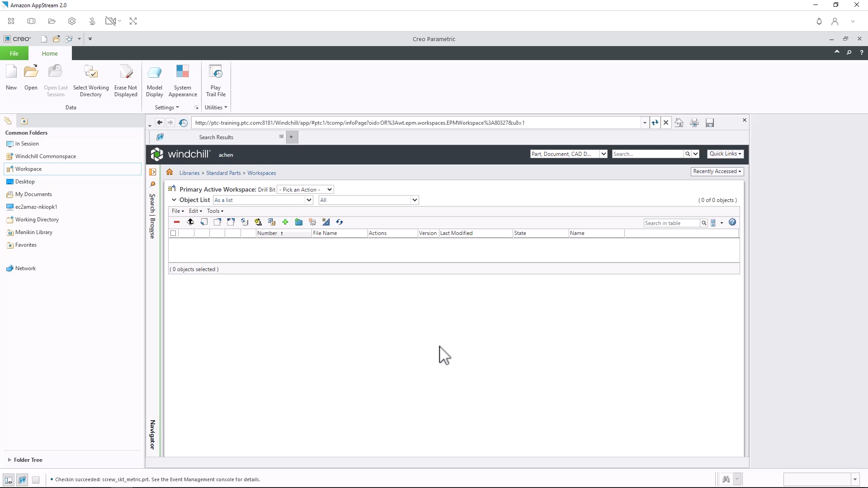Open the Pick an Action dropdown
Viewport: 868px width, 488px height.
(305, 190)
